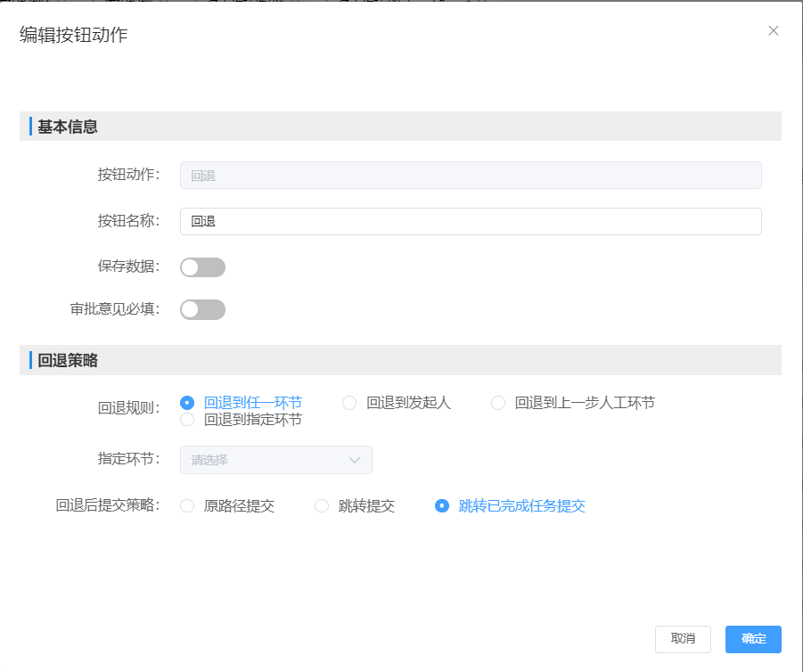Viewport: 803px width, 672px height.
Task: Select 回退到发起人 radio option
Action: [349, 403]
